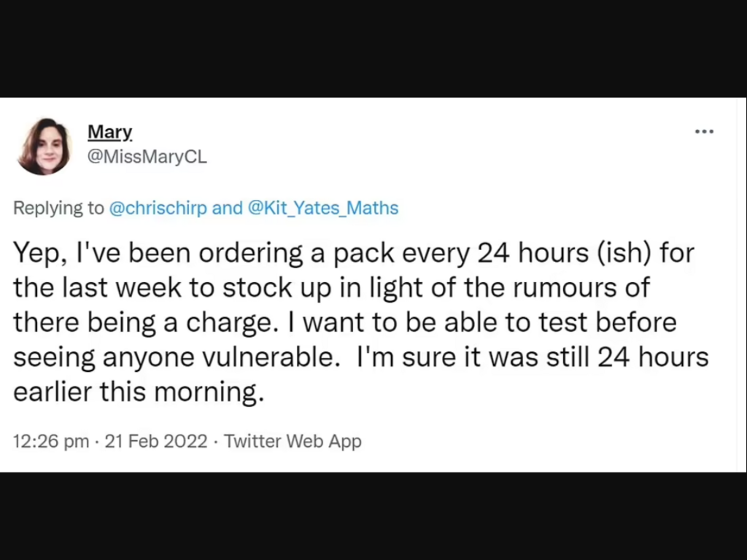747x560 pixels.
Task: Open the display name Mary
Action: coord(110,132)
